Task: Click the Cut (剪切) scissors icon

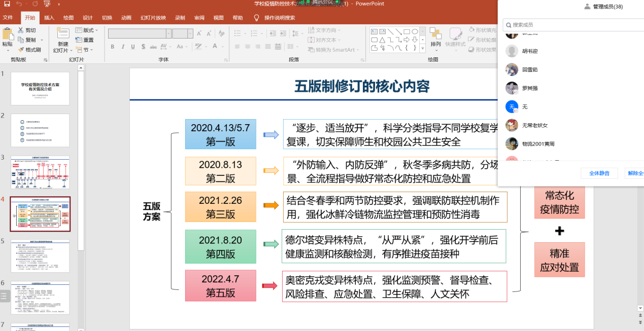Action: point(21,30)
